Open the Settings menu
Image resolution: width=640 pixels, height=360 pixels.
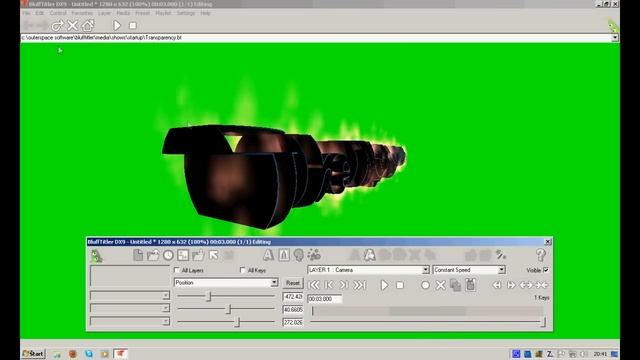coord(186,13)
